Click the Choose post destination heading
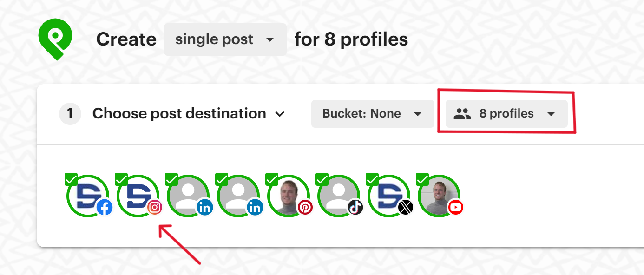This screenshot has width=644, height=275. (180, 113)
